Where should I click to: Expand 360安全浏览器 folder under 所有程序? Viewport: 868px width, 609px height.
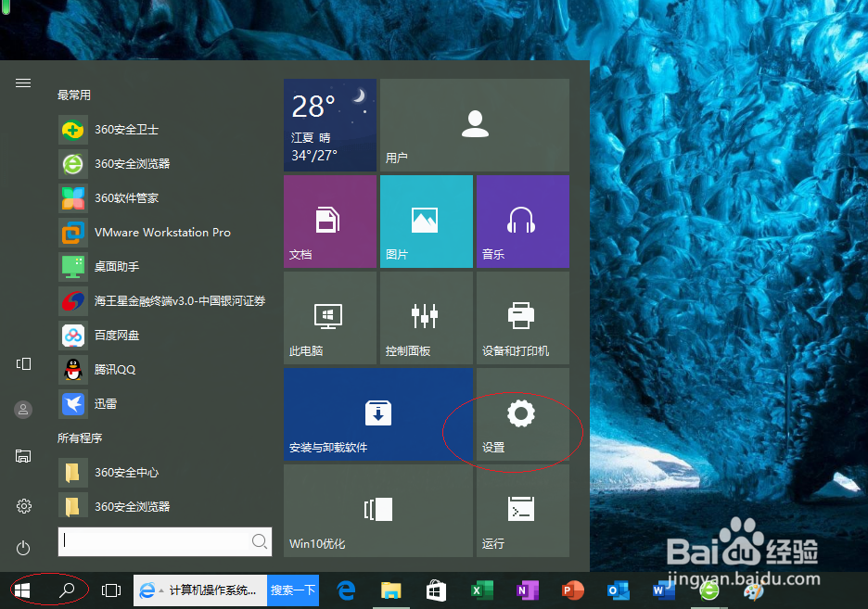coord(164,507)
